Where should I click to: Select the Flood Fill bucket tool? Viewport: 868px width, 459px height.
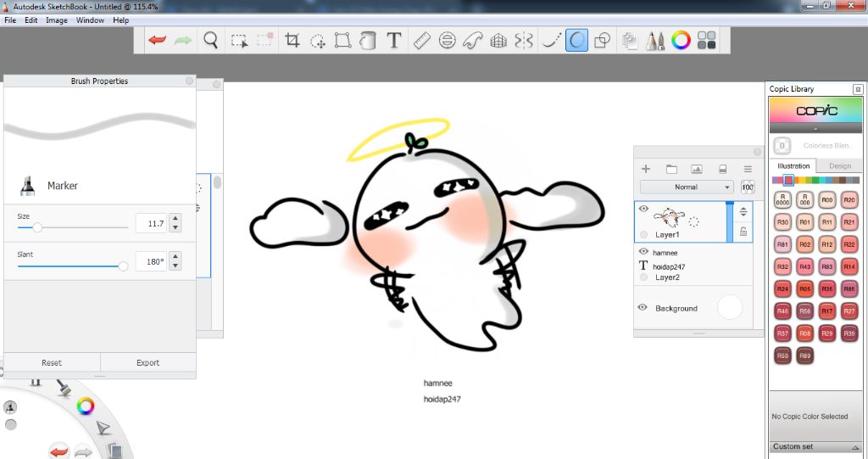(x=368, y=40)
